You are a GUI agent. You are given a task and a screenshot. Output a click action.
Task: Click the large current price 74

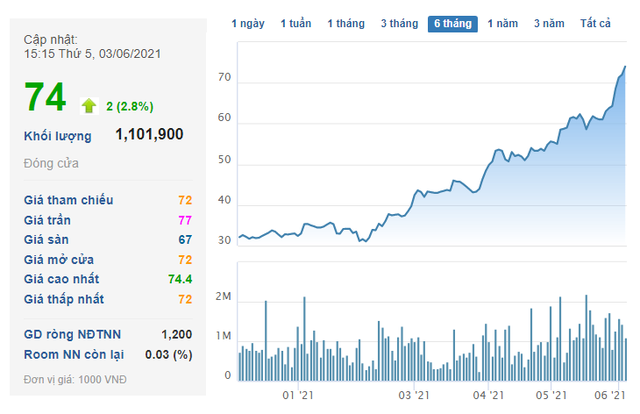pos(45,98)
